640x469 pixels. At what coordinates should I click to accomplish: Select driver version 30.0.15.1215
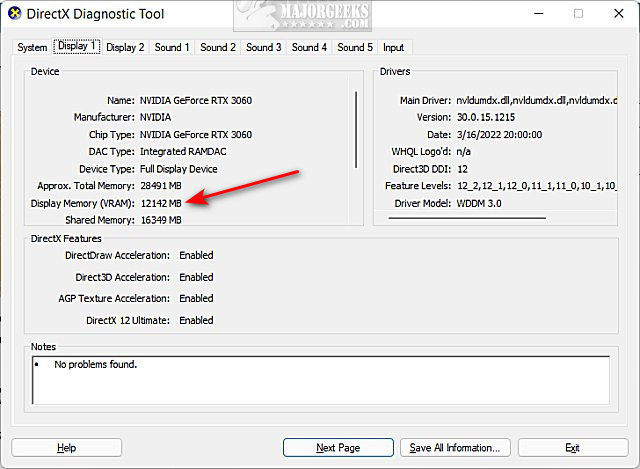tap(486, 117)
